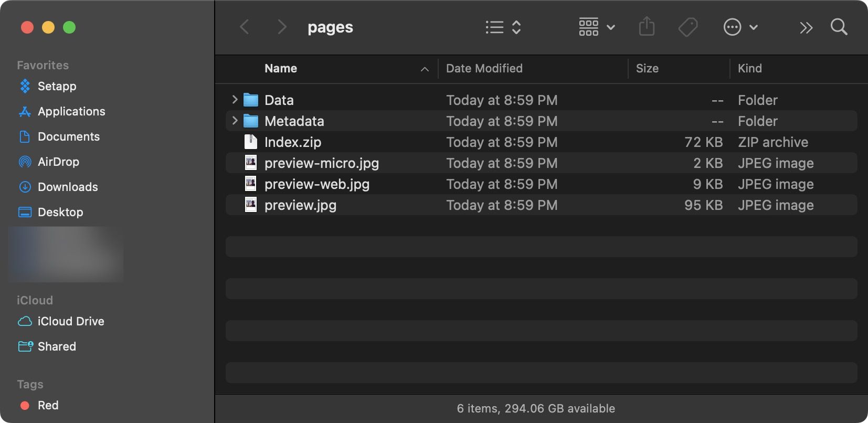The height and width of the screenshot is (423, 868).
Task: Sort files by Date Modified column
Action: tap(484, 68)
